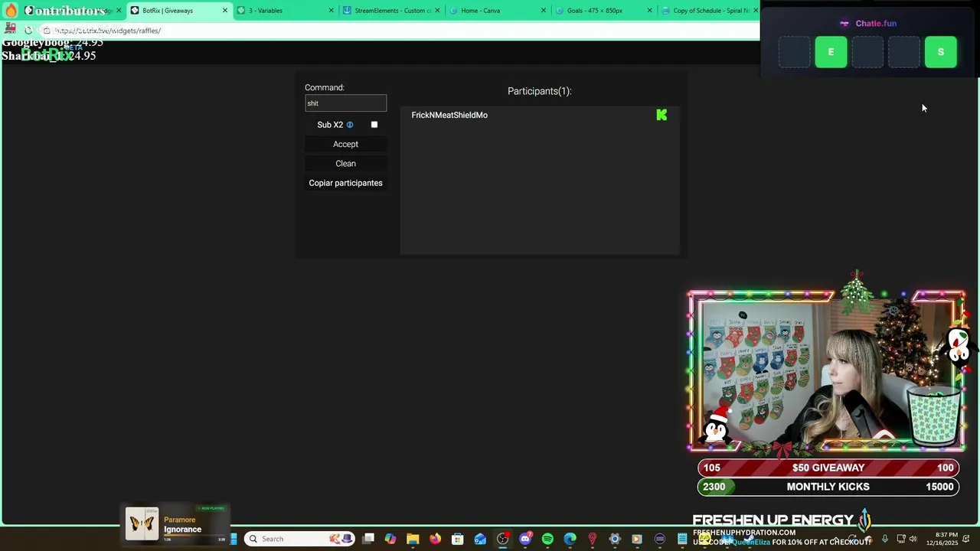Screen dimensions: 980x551
Task: Open Task View from the taskbar
Action: (x=368, y=539)
